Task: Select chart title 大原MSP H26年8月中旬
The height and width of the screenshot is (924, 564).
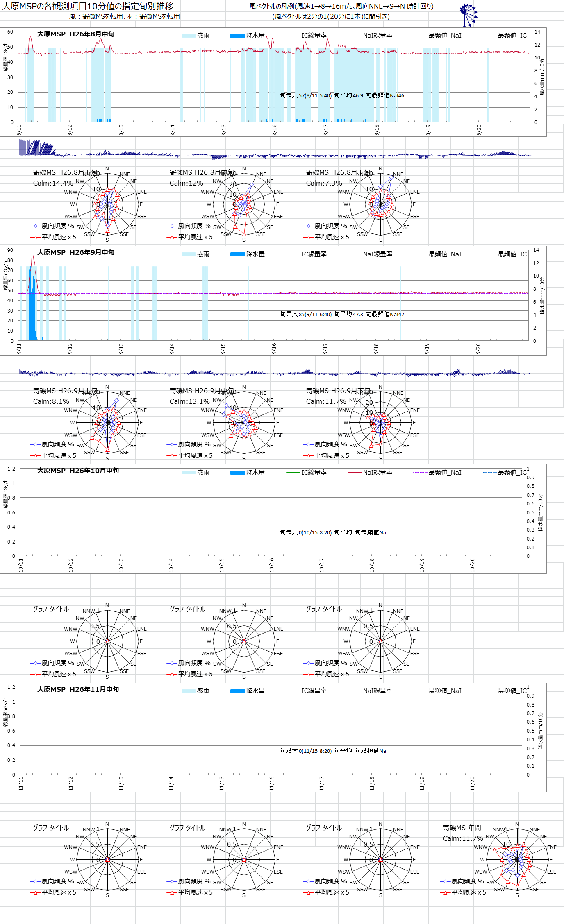Action: (x=76, y=34)
